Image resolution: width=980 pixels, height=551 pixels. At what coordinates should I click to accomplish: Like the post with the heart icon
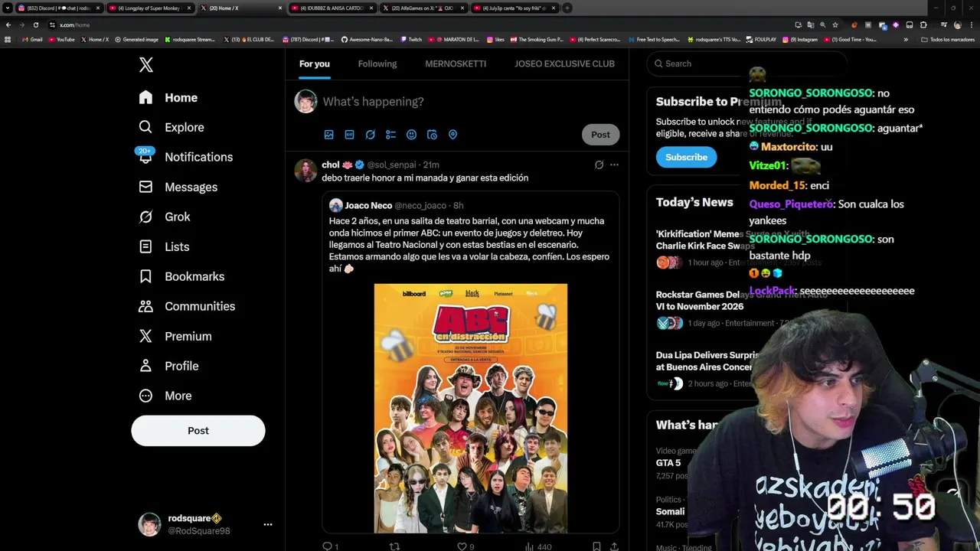462,546
